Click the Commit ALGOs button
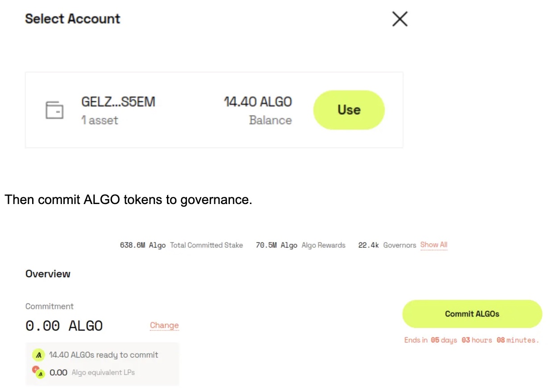558x392 pixels. click(x=472, y=314)
